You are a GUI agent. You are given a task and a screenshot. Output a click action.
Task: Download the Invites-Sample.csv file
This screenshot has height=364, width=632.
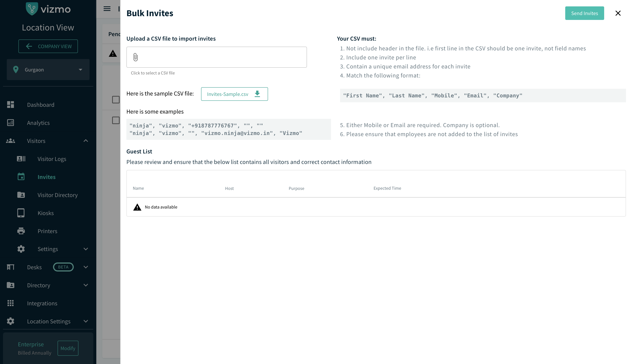click(234, 94)
